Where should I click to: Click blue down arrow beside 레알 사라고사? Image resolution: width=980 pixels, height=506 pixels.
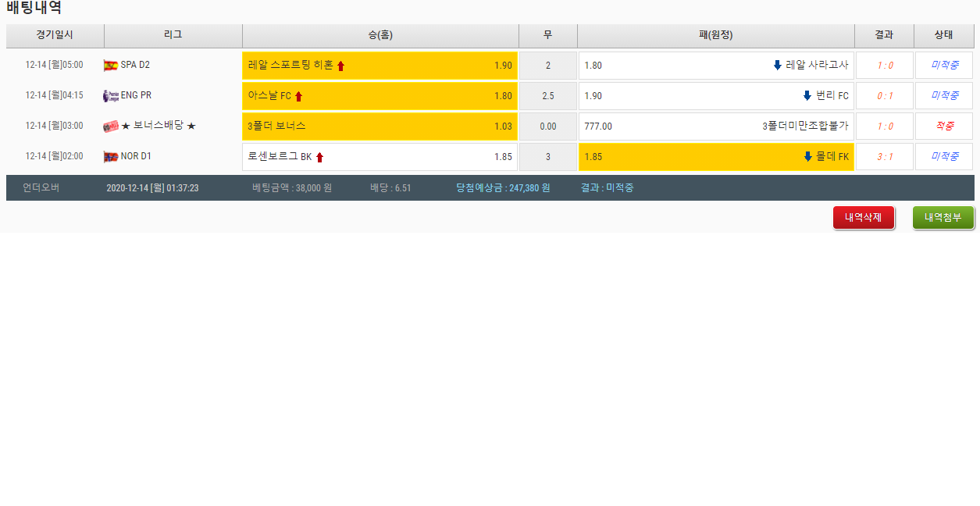click(x=777, y=66)
